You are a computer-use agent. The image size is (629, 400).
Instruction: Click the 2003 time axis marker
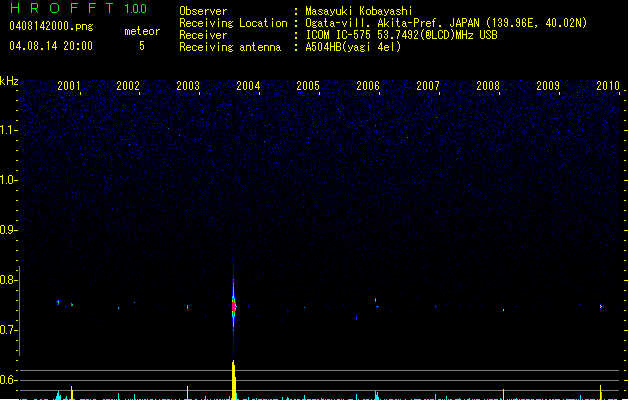[188, 85]
